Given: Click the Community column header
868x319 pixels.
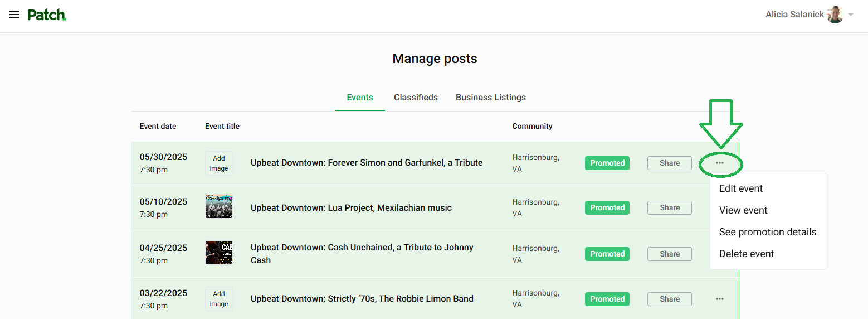Looking at the screenshot, I should [x=532, y=127].
